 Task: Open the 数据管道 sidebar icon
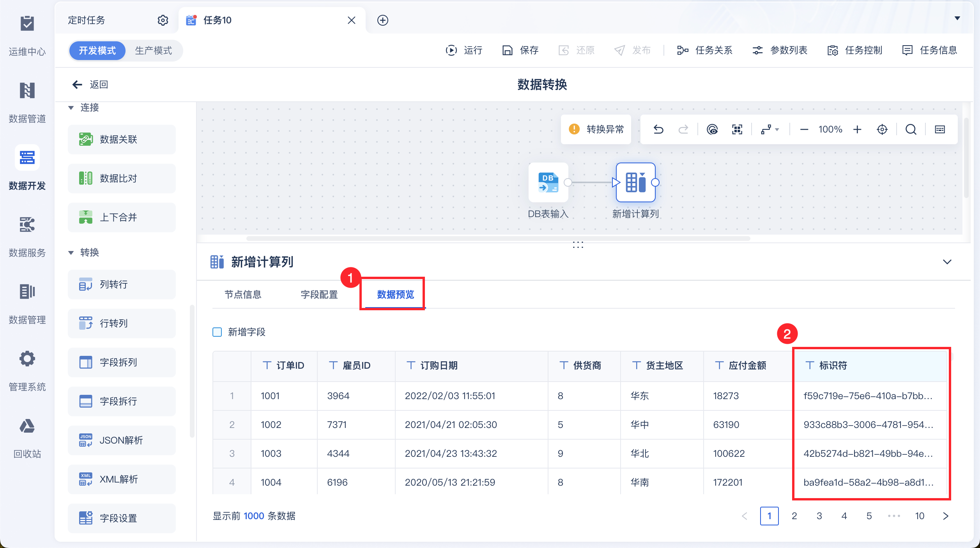coord(27,91)
